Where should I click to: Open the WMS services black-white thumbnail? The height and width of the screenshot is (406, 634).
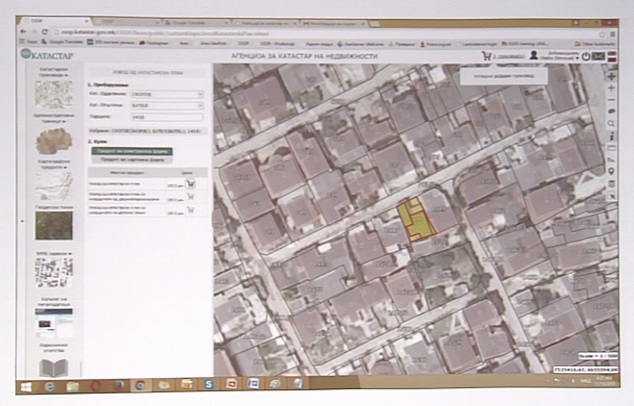tap(53, 273)
